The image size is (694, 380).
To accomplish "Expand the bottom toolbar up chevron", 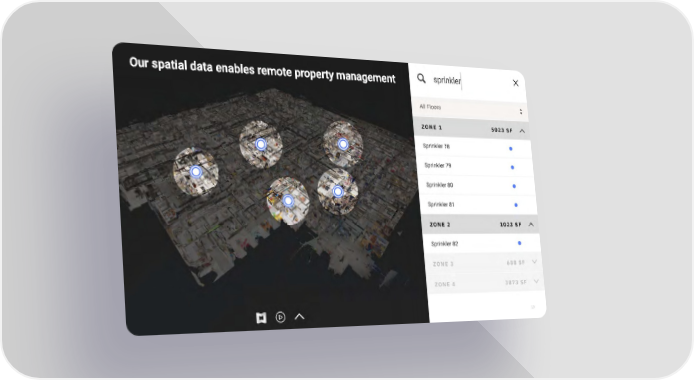I will tap(300, 316).
